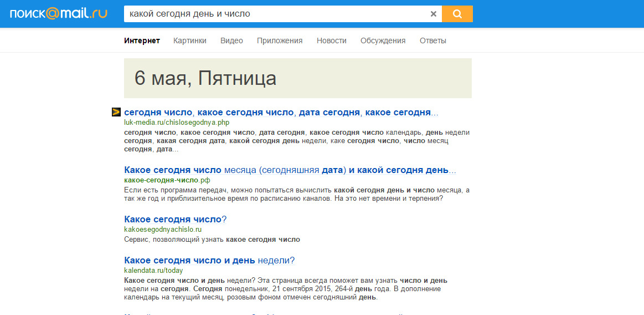Open the 'Какое сегодня число?' result

tap(175, 219)
